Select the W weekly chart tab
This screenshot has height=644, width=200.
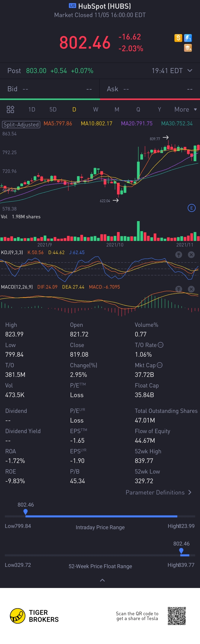click(96, 109)
